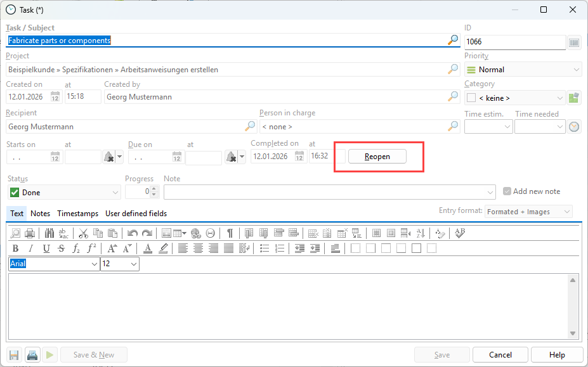Click the Undo arrow icon
The image size is (588, 367).
(x=133, y=233)
